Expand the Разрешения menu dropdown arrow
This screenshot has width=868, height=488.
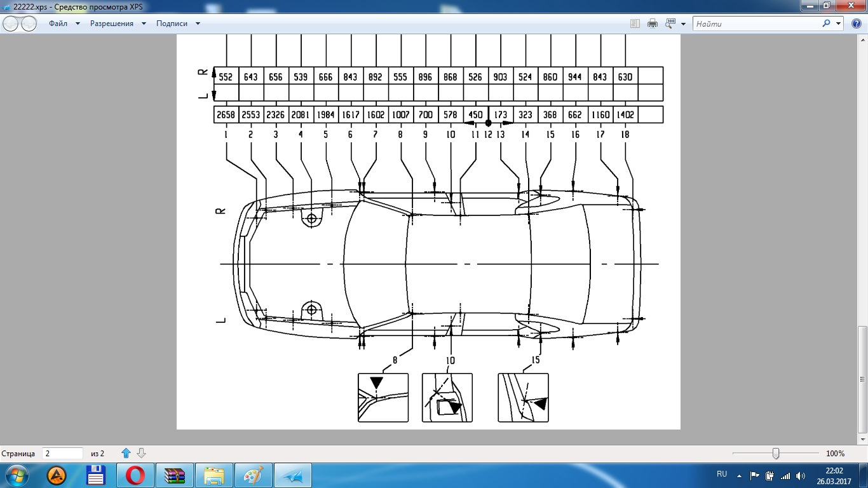coord(144,24)
